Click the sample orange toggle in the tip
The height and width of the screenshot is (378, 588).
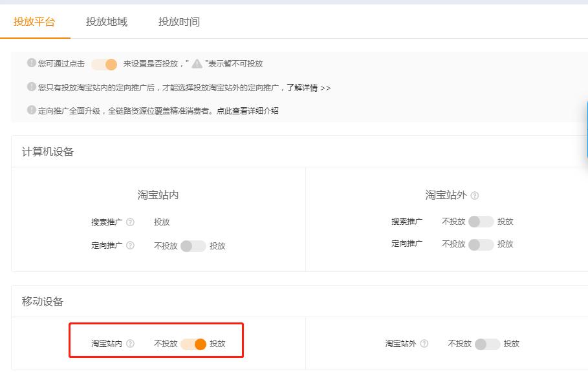point(104,64)
